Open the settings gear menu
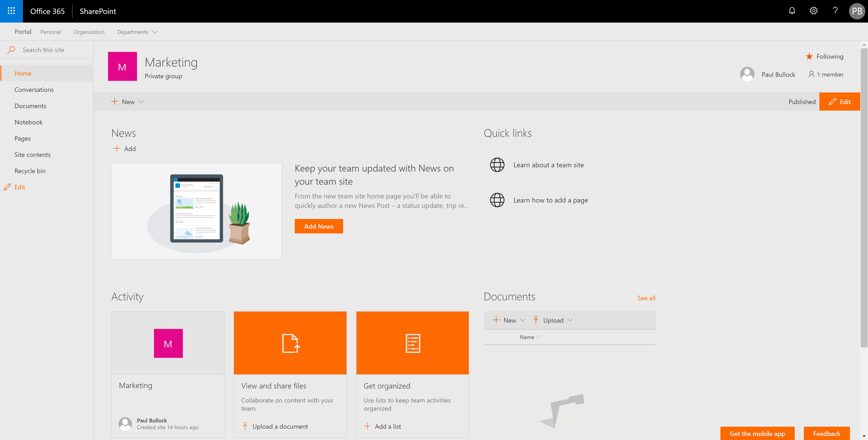 [814, 11]
